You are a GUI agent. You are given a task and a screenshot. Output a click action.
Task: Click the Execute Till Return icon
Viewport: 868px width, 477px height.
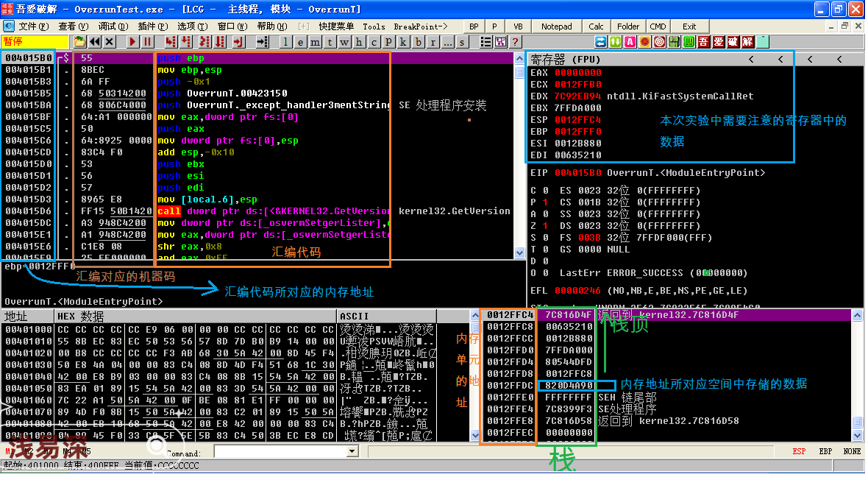click(238, 41)
